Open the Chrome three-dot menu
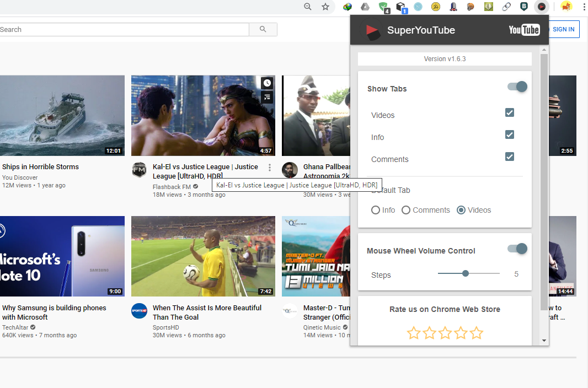Image resolution: width=588 pixels, height=388 pixels. point(584,7)
